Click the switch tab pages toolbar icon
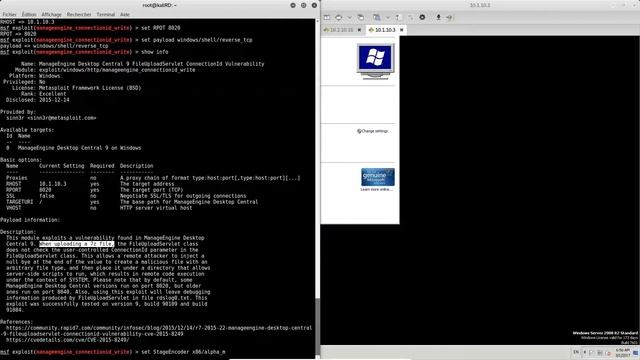The height and width of the screenshot is (360, 640). click(360, 17)
